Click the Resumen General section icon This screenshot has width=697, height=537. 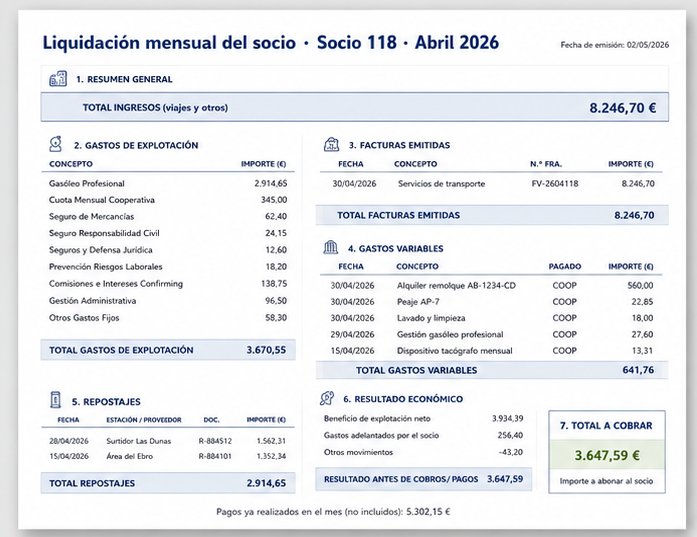(x=58, y=79)
